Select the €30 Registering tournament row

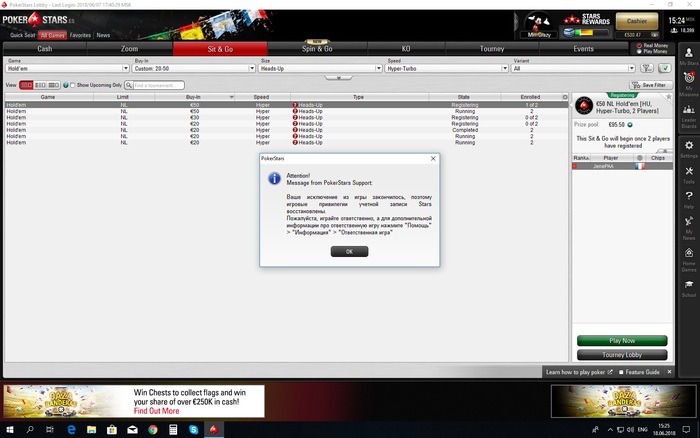coord(286,117)
